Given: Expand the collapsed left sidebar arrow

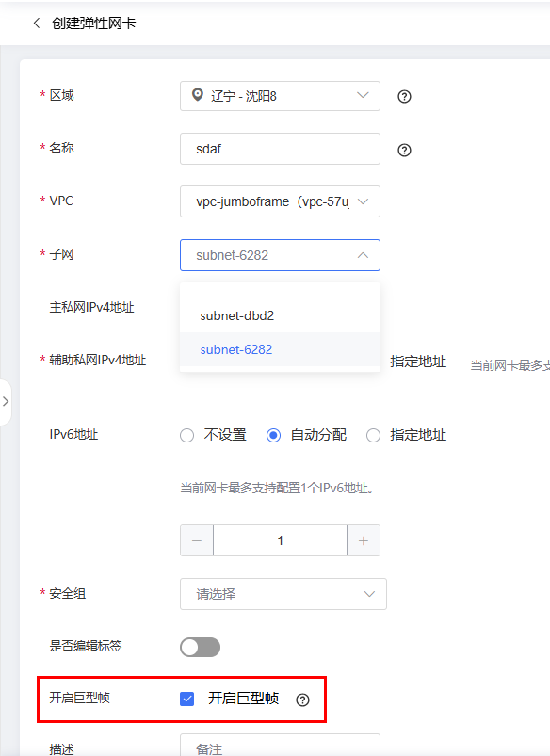Looking at the screenshot, I should pyautogui.click(x=6, y=402).
